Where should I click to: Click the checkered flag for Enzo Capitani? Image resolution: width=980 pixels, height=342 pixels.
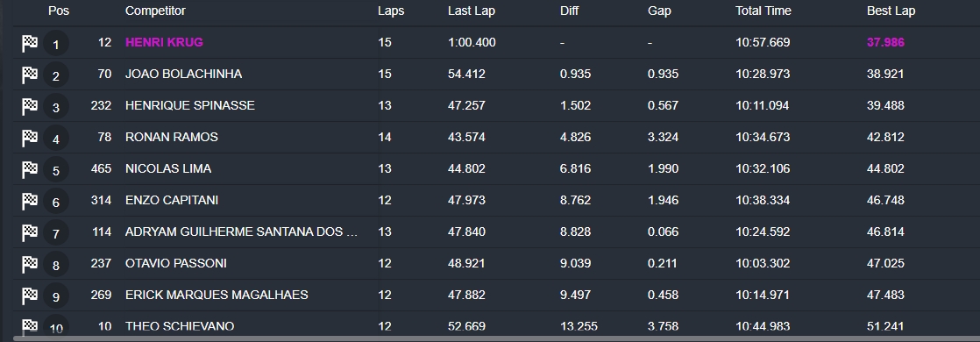coord(30,202)
